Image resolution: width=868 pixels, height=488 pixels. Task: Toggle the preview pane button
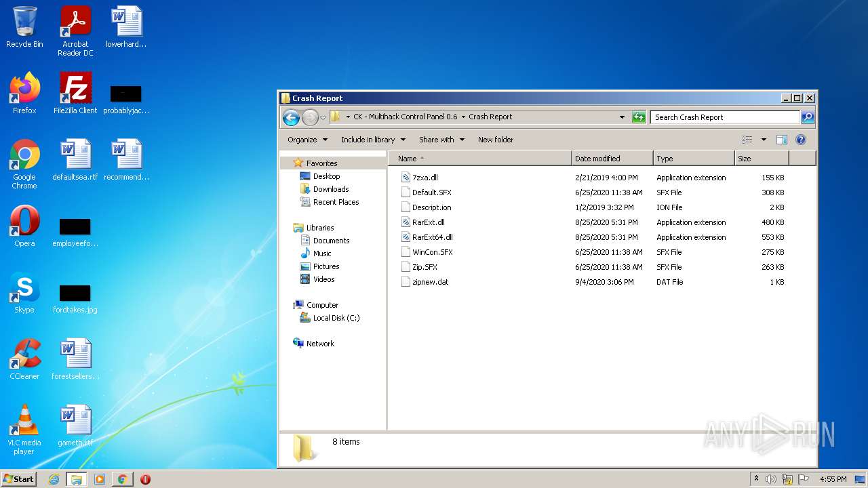coord(782,140)
